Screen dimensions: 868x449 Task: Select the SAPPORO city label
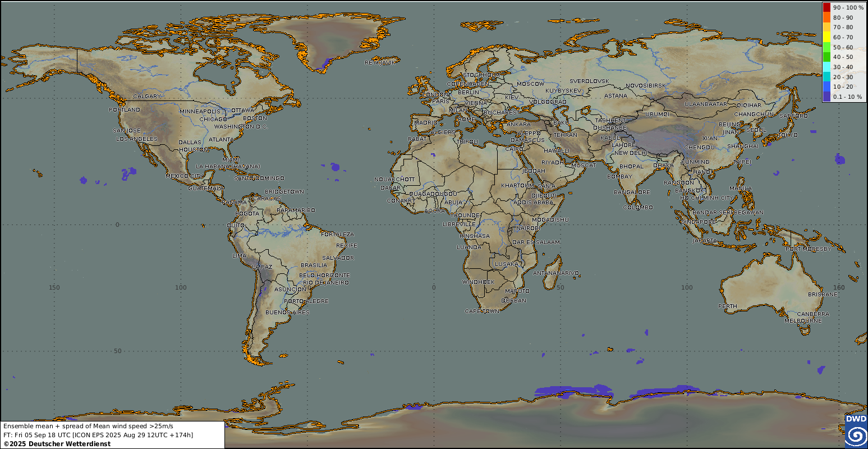point(793,116)
